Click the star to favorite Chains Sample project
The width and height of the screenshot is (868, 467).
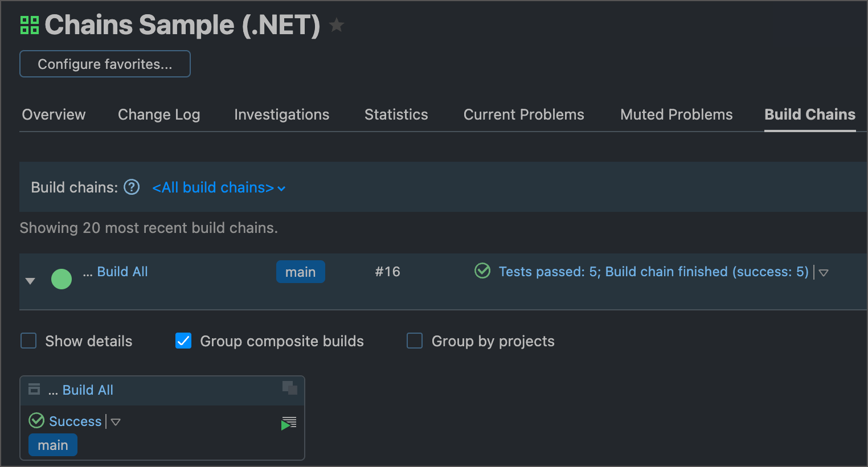pos(336,25)
